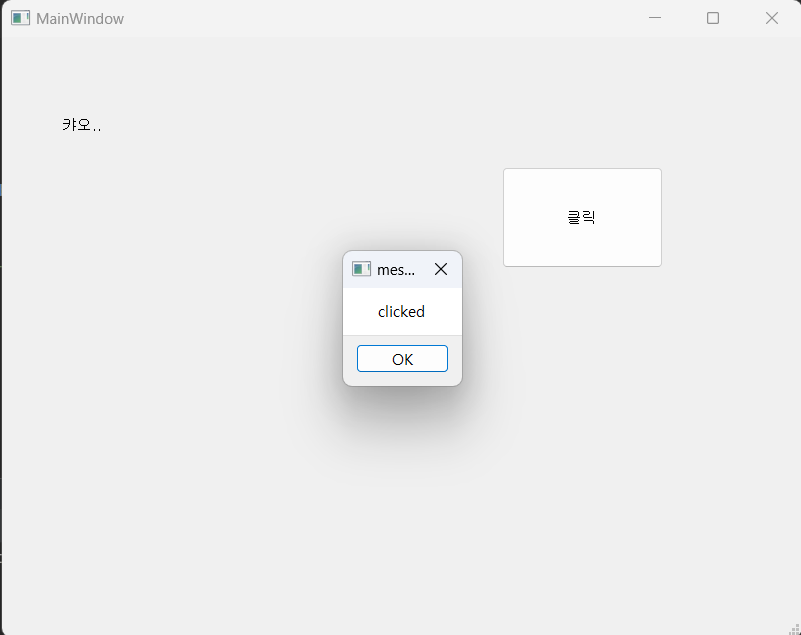This screenshot has height=635, width=801.
Task: Click the message dialog title icon
Action: (361, 269)
